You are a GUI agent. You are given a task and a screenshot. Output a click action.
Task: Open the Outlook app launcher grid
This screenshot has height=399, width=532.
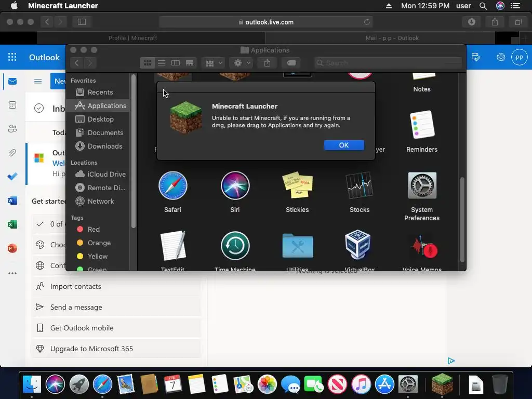[12, 57]
